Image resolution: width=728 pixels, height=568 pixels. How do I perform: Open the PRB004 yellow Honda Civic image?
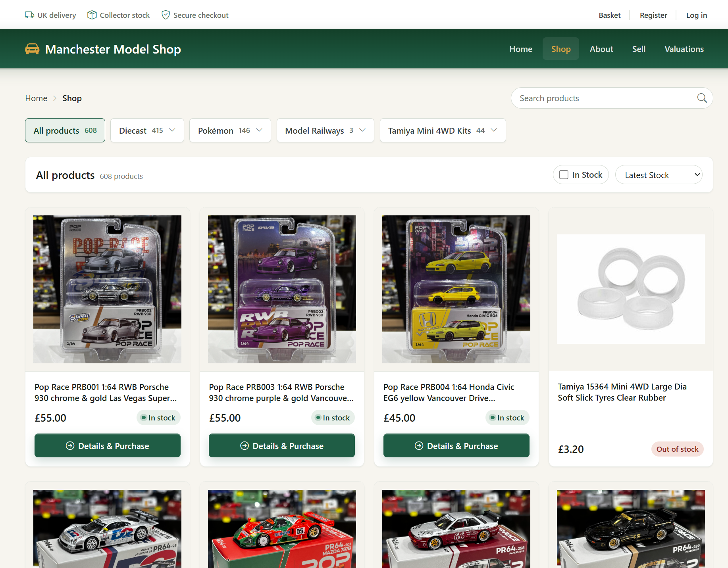pos(456,289)
